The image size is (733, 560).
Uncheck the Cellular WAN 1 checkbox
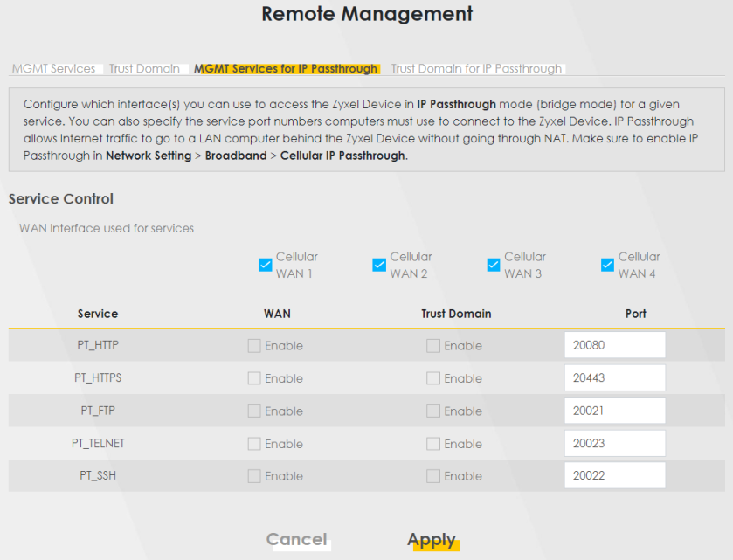pyautogui.click(x=266, y=266)
